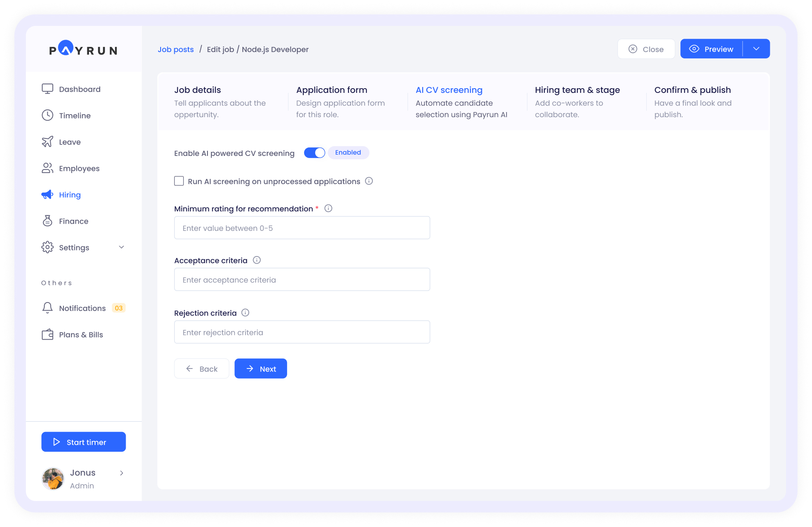Go to Hiring team & stage step
Viewport: 812px width, 527px height.
(x=577, y=90)
